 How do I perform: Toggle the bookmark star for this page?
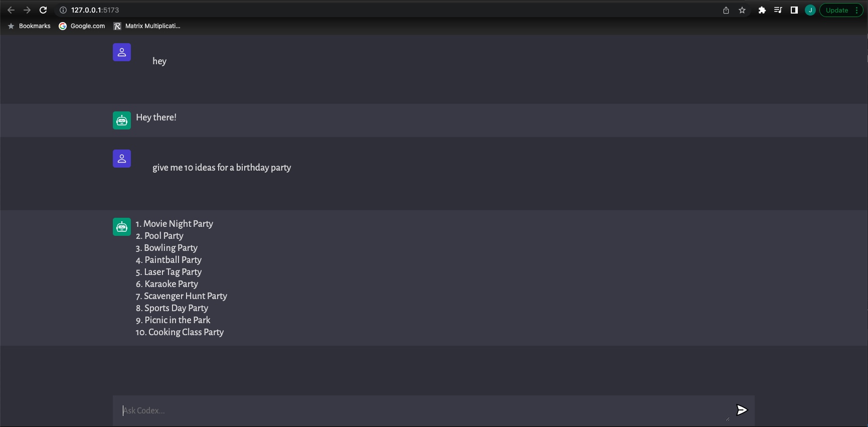click(x=742, y=10)
